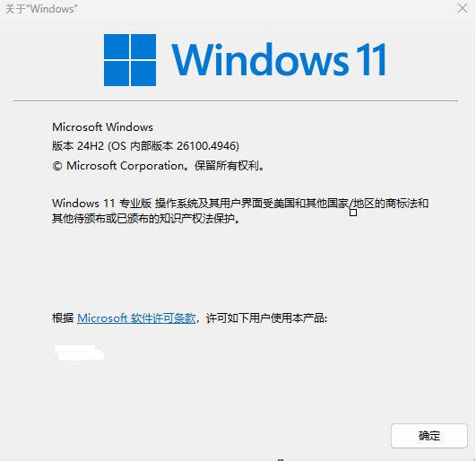The image size is (476, 461).
Task: Click the blurred licensed user name
Action: tap(79, 352)
